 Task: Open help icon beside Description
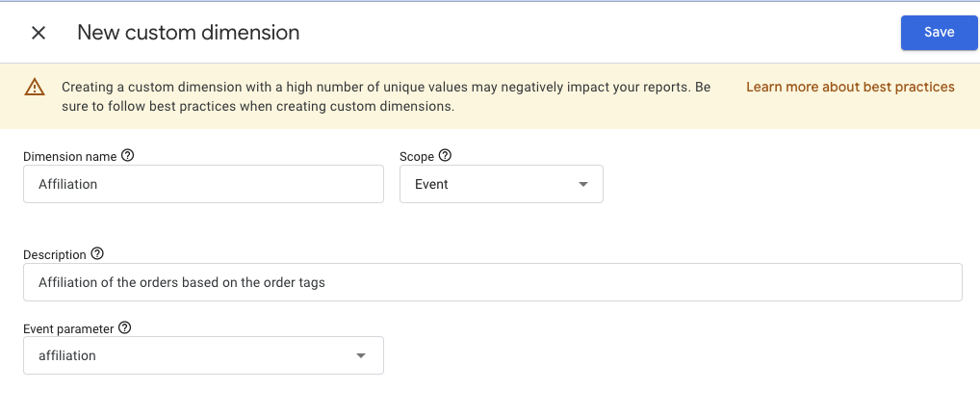[96, 254]
